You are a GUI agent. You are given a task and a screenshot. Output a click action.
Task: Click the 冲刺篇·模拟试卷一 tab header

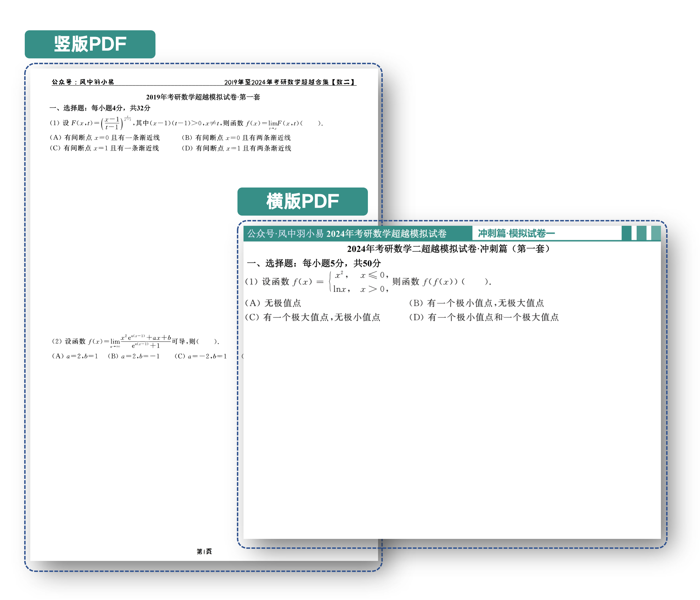click(516, 233)
